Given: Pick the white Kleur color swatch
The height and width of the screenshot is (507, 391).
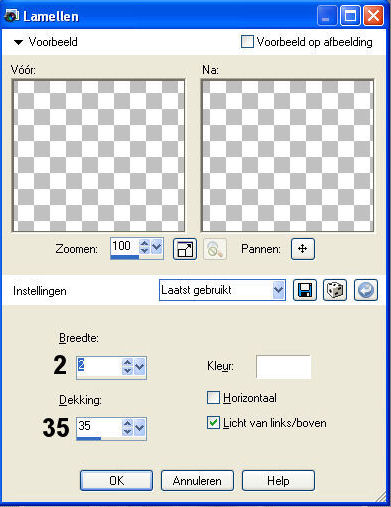Looking at the screenshot, I should 284,367.
